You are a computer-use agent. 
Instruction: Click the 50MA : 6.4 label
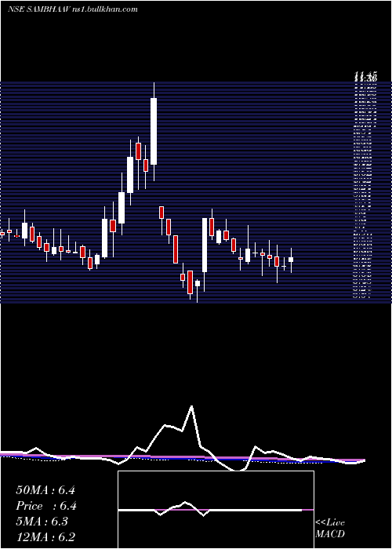point(45,490)
